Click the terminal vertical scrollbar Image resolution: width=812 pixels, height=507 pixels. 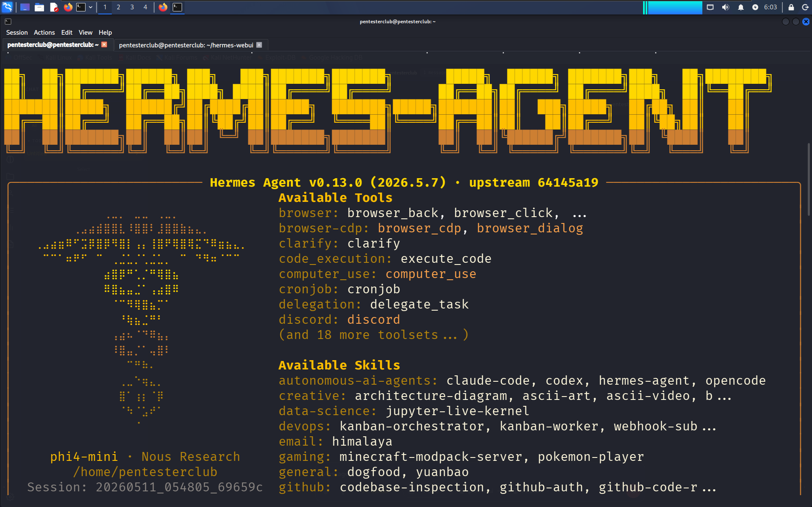[x=809, y=180]
